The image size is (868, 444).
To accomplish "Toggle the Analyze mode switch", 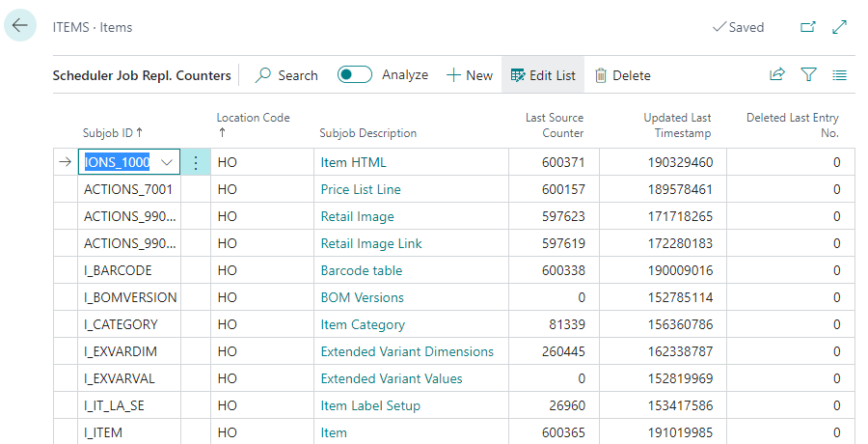I will (354, 75).
